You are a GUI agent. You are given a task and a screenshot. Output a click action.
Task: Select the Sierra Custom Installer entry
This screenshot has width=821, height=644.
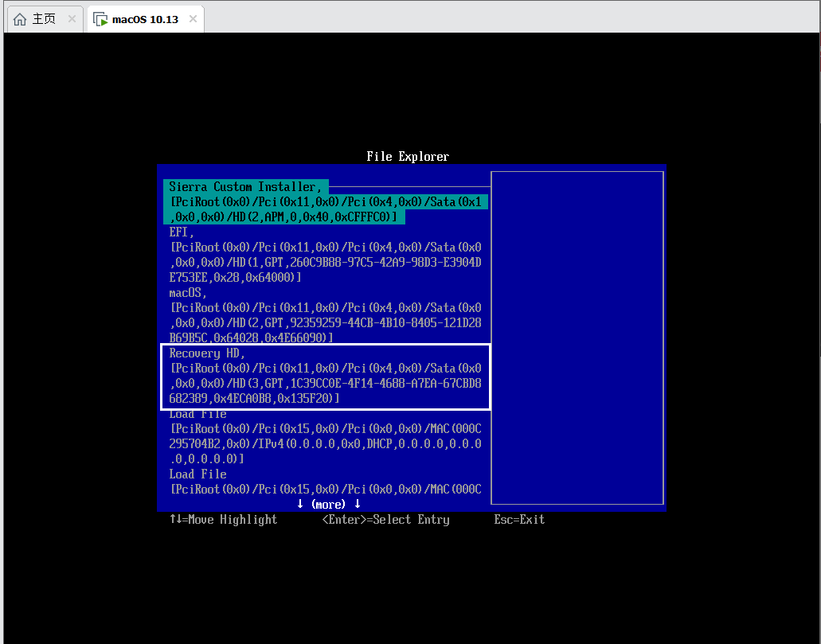click(x=325, y=201)
